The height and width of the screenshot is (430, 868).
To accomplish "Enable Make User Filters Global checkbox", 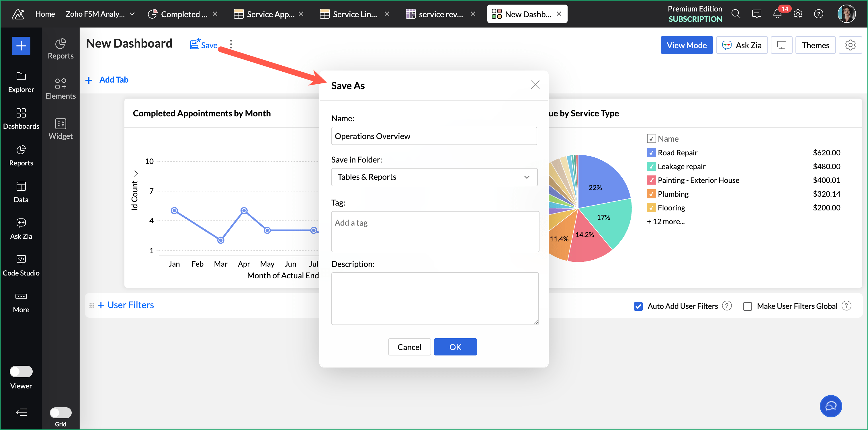I will (747, 306).
